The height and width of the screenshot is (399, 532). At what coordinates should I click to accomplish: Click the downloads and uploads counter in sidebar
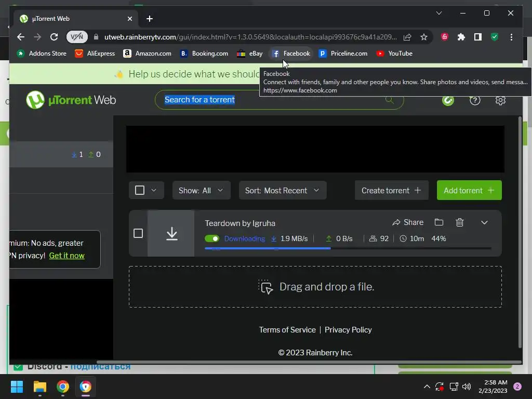[x=86, y=154]
